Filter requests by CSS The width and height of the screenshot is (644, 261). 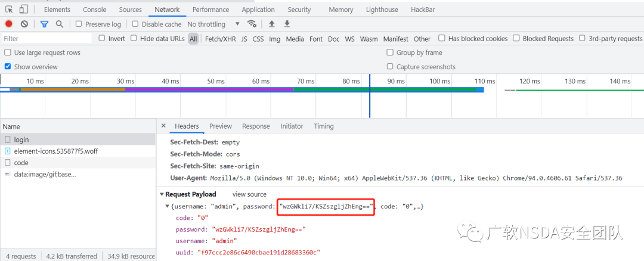[x=258, y=39]
